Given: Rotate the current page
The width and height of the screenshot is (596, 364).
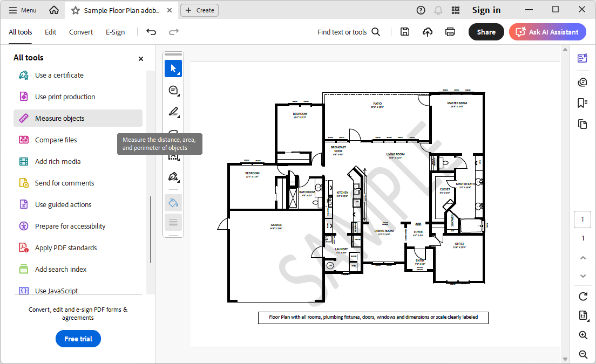Looking at the screenshot, I should click(x=583, y=297).
